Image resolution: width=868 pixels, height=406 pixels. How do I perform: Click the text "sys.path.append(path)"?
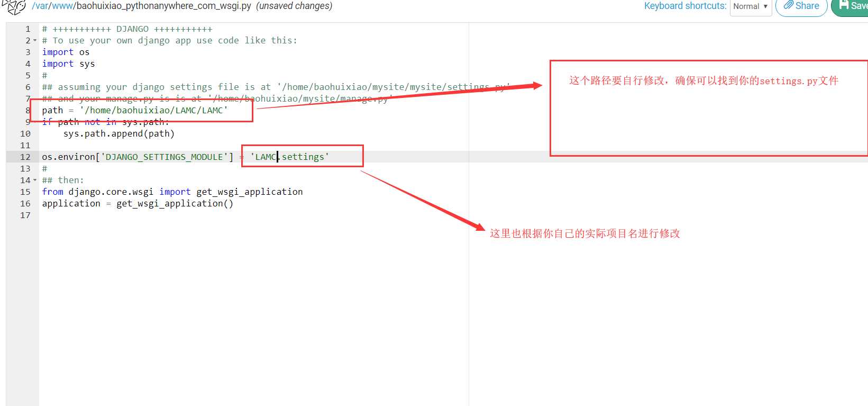click(119, 134)
